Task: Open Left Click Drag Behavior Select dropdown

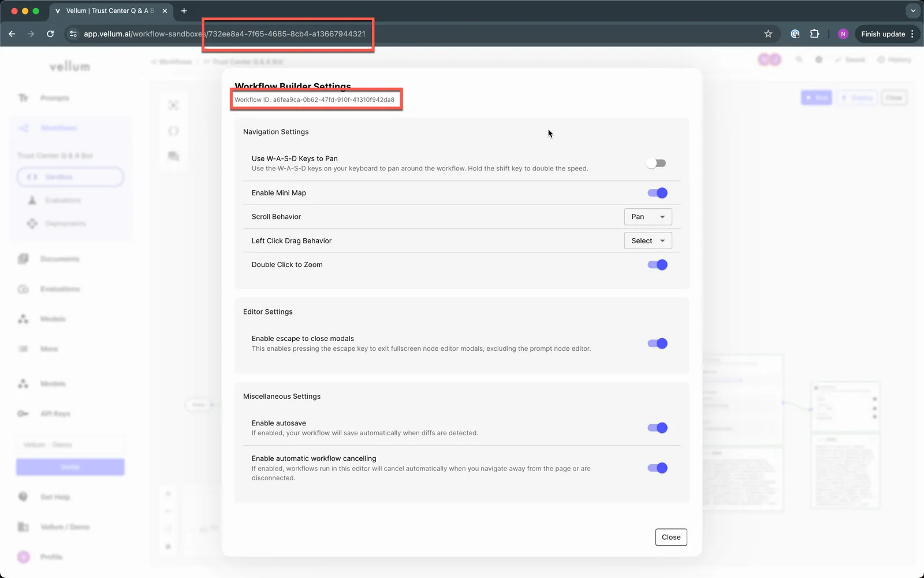Action: (x=648, y=240)
